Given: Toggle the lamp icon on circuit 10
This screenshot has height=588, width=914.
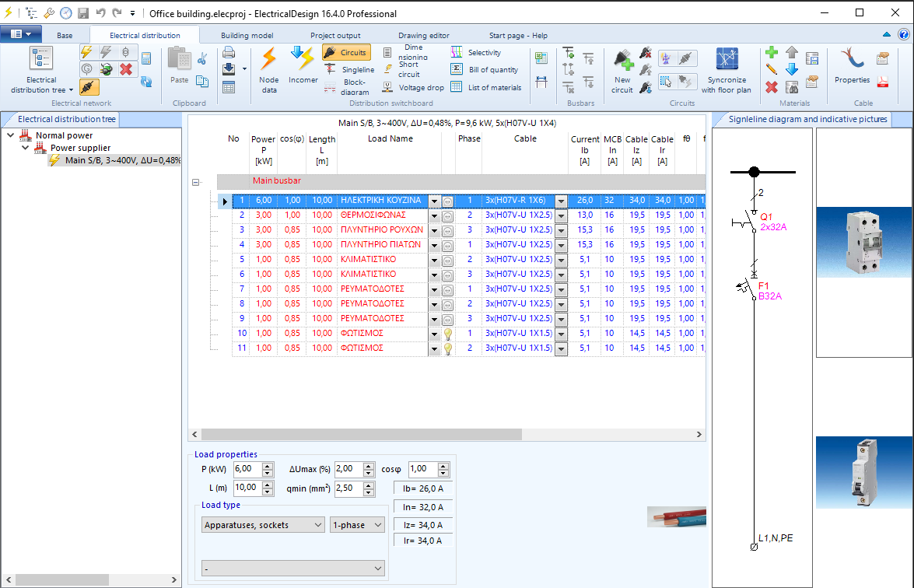Looking at the screenshot, I should [x=449, y=333].
